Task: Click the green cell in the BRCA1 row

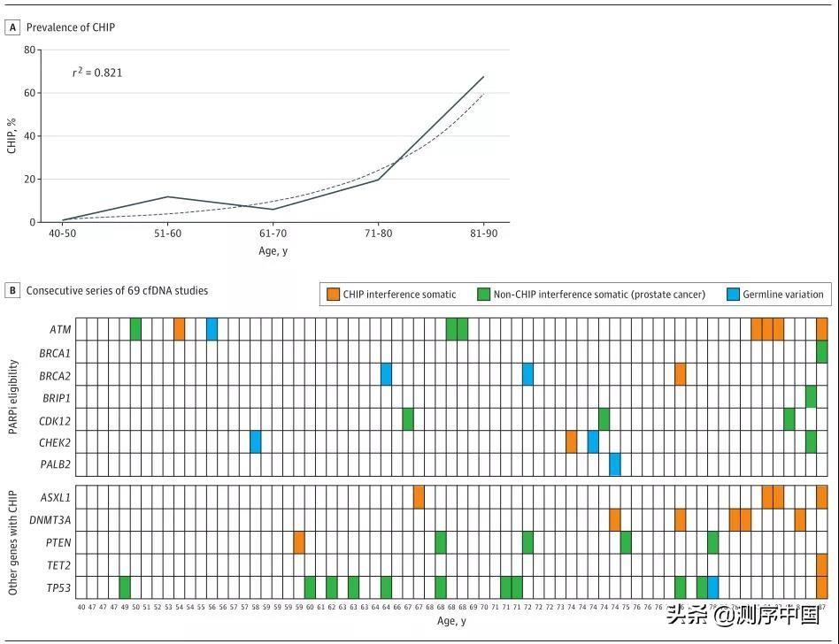Action: [822, 352]
